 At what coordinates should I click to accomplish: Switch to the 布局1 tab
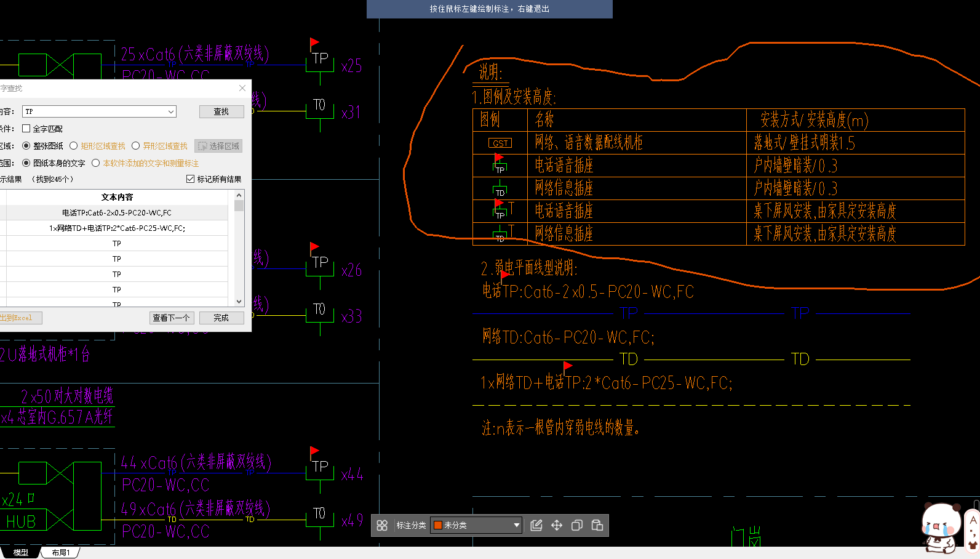(x=60, y=552)
